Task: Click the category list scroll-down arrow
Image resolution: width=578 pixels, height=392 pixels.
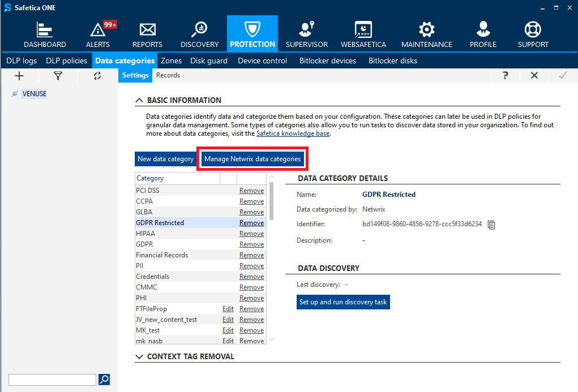Action: [272, 340]
